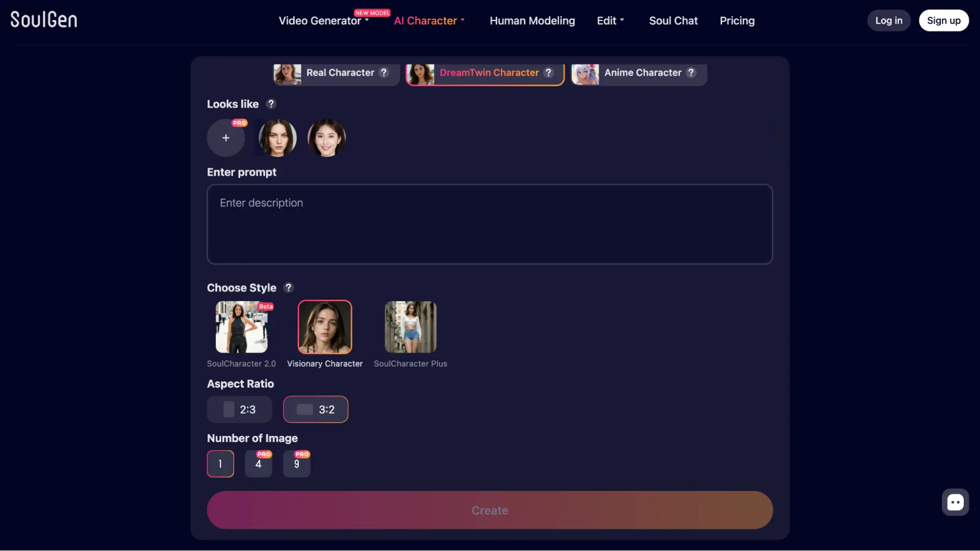
Task: Click the Log in button
Action: pyautogui.click(x=889, y=21)
